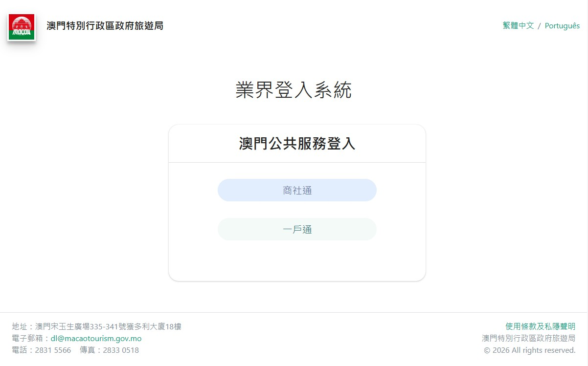Click the 澳門特別行政區政府旅遊局 header title
Image resolution: width=588 pixels, height=366 pixels.
tap(105, 26)
